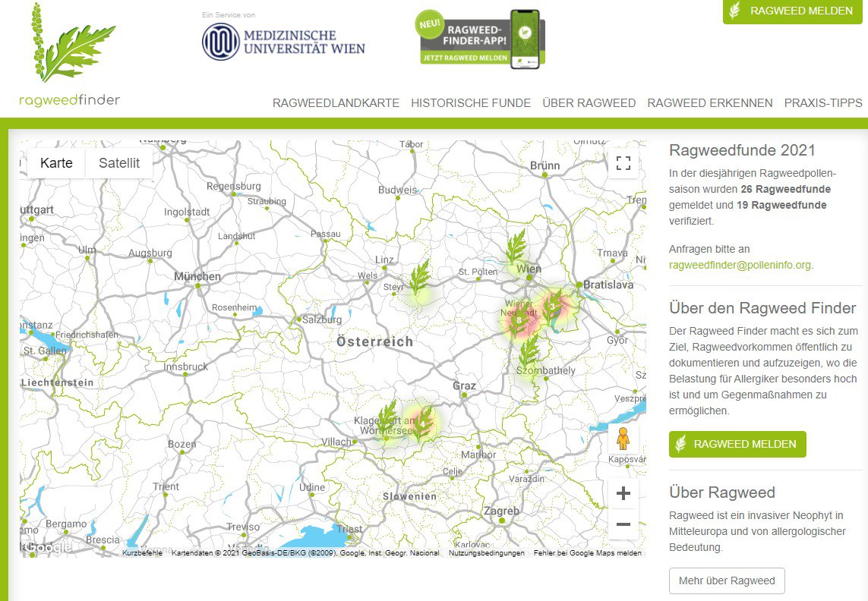
Task: Select the Street View pegman icon
Action: click(x=623, y=439)
